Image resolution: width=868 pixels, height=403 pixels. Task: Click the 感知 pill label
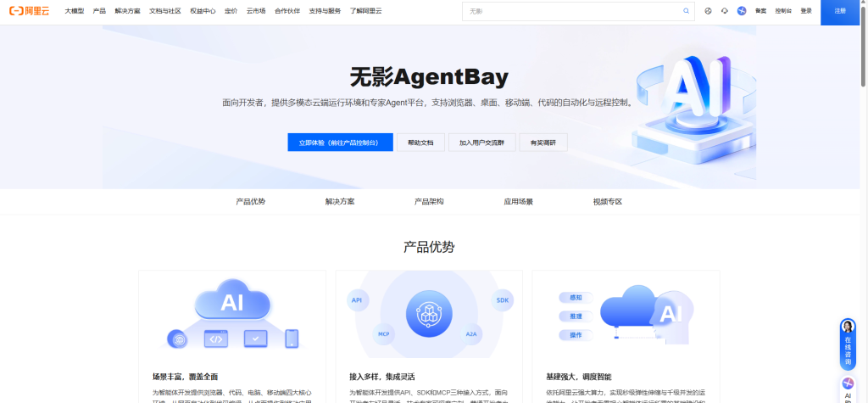576,298
